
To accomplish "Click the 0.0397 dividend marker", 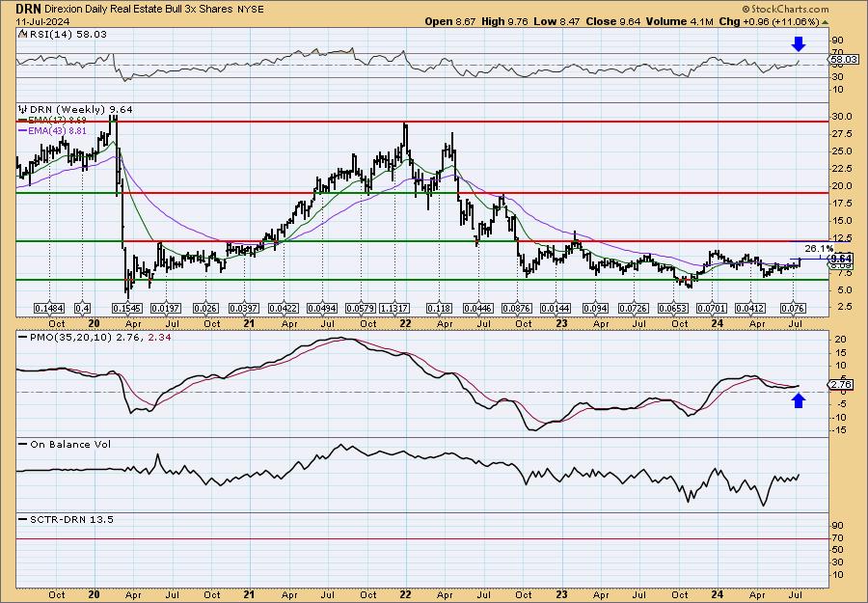I will click(x=244, y=308).
